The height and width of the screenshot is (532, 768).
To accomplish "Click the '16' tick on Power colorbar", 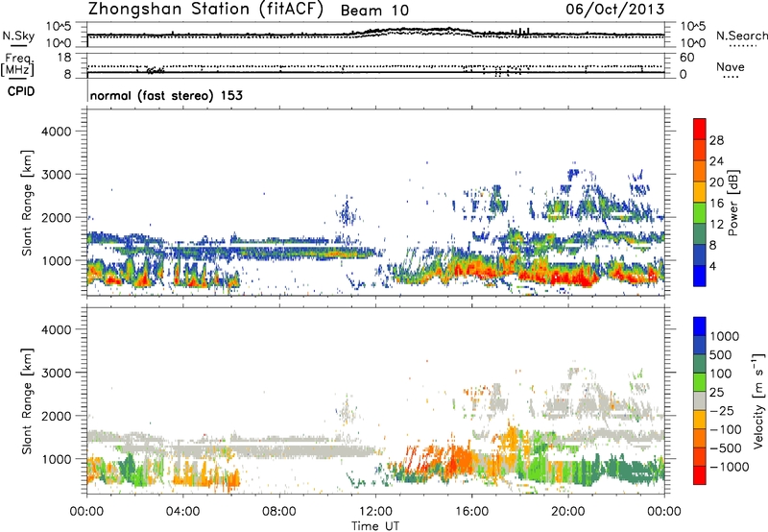I will pos(716,204).
